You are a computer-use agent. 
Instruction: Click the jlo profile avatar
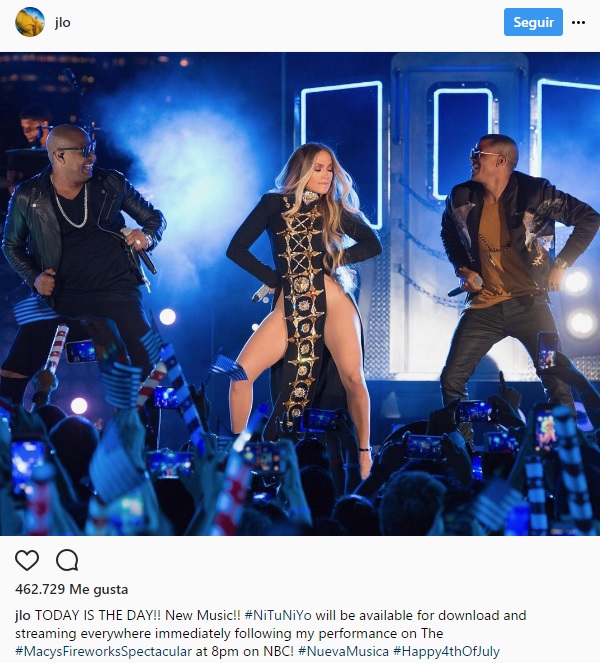[30, 22]
